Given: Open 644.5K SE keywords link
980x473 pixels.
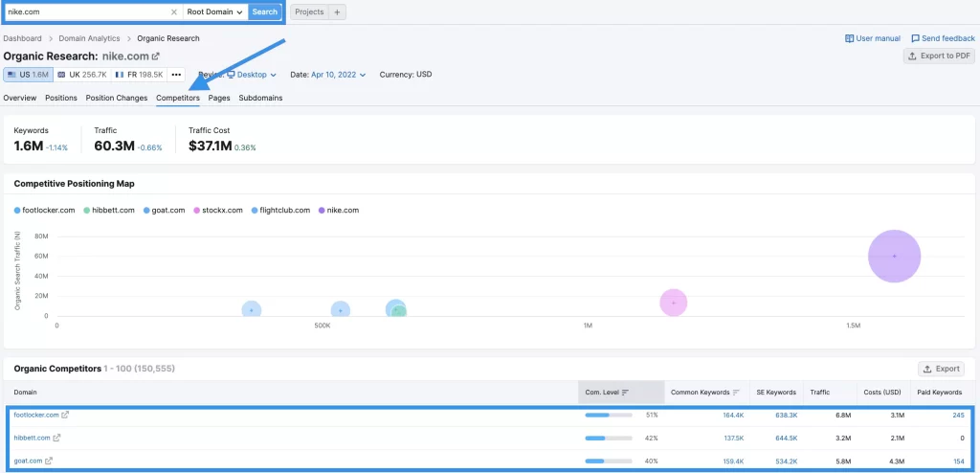Looking at the screenshot, I should (x=787, y=438).
